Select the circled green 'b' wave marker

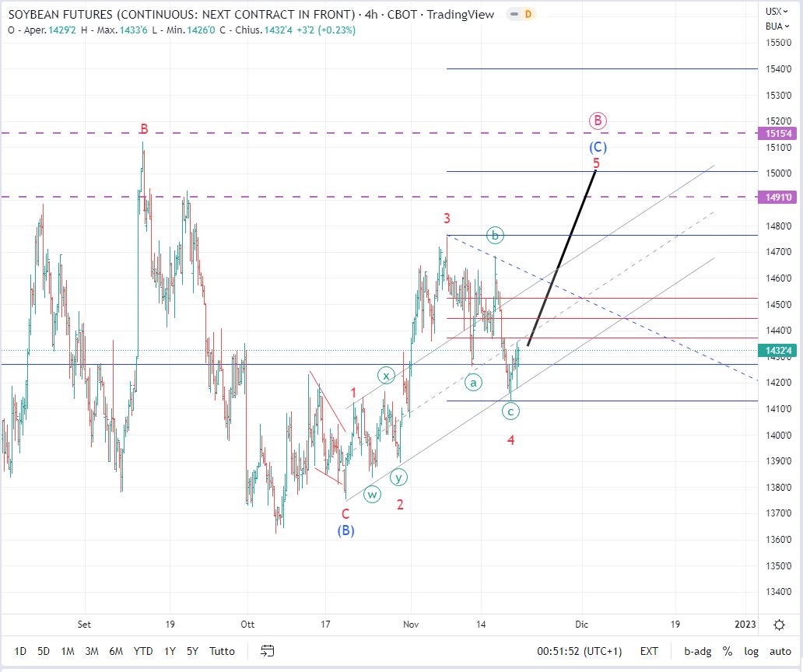click(x=495, y=236)
